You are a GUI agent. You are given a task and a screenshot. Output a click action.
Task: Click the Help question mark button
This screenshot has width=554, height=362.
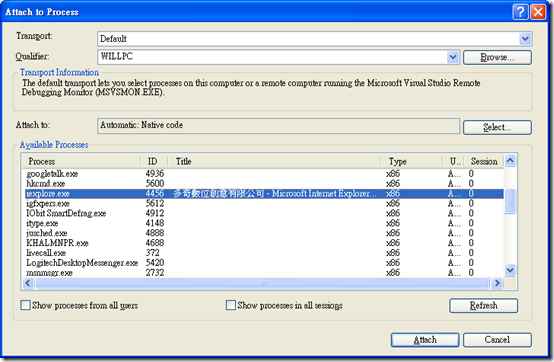tap(520, 12)
